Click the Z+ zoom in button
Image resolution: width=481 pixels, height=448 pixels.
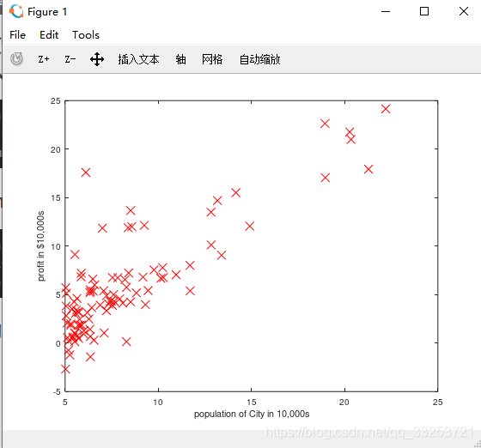(x=44, y=59)
